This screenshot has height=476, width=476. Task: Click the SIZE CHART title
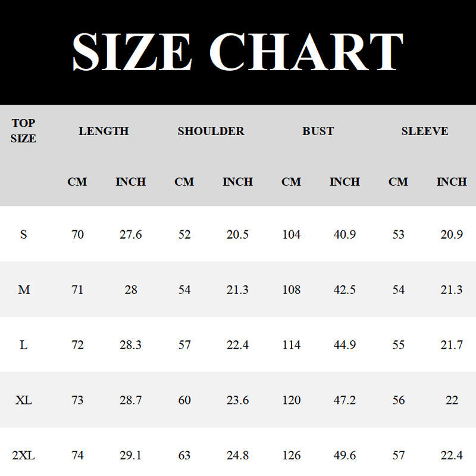(x=238, y=52)
